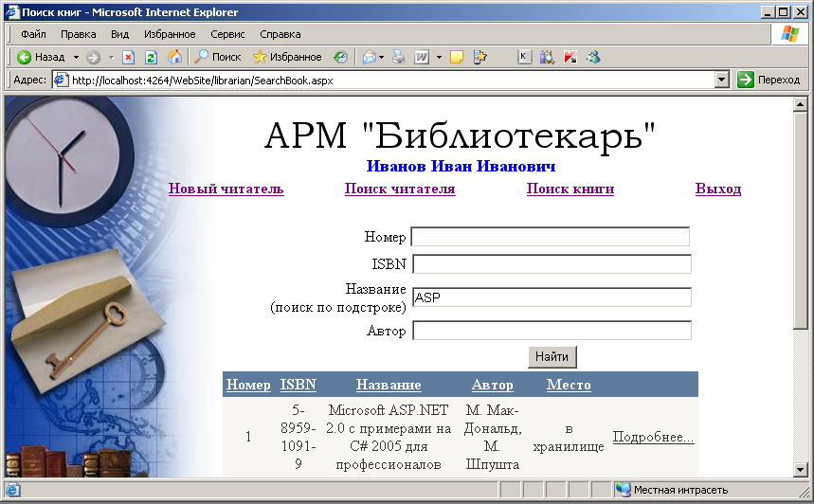Click the yellow note icon in the toolbar

tap(457, 57)
